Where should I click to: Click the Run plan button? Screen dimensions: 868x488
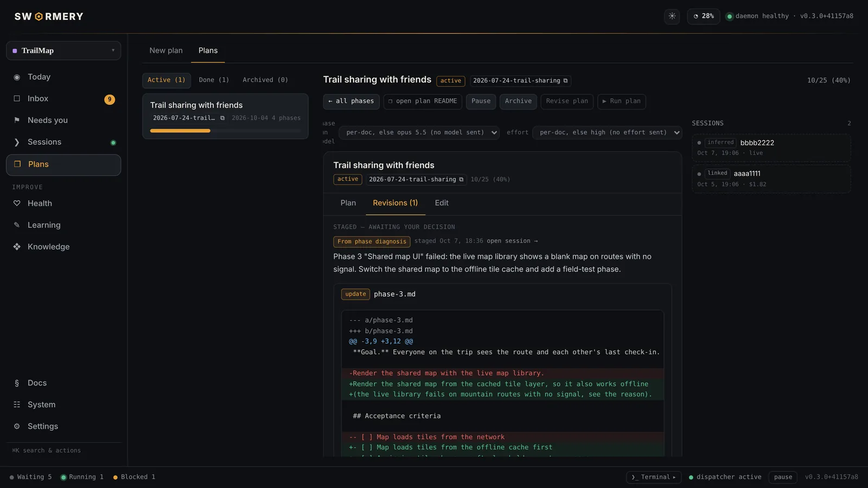tap(622, 101)
